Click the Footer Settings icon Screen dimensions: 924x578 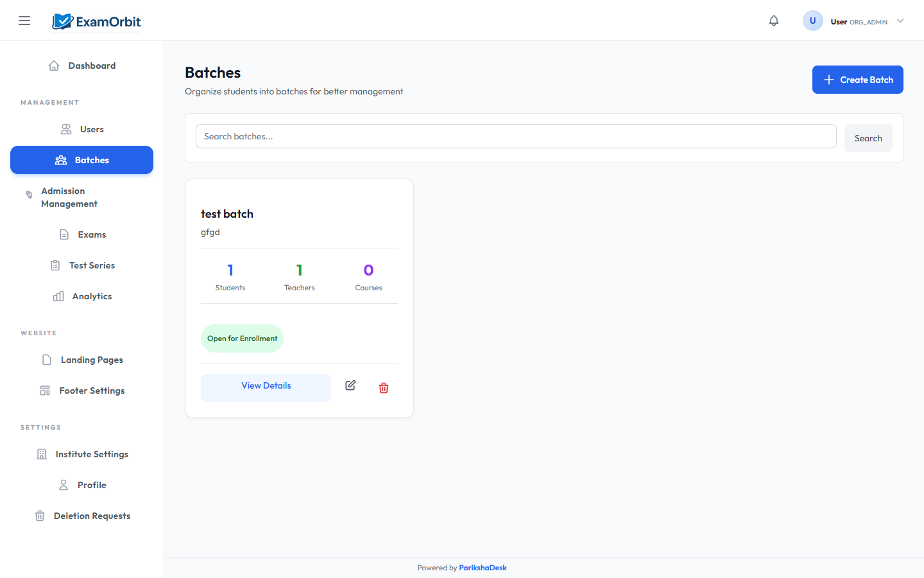[45, 390]
